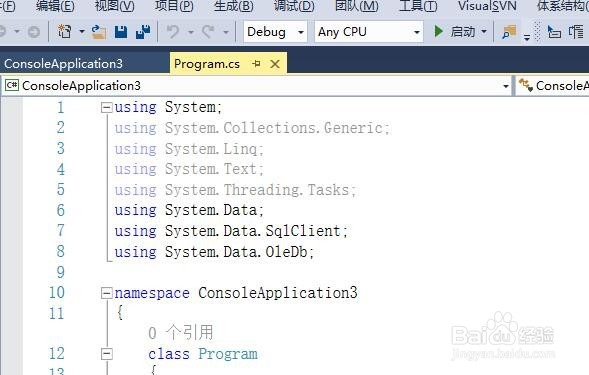Open the 视图(V) menu
The width and height of the screenshot is (589, 375).
[x=115, y=6]
